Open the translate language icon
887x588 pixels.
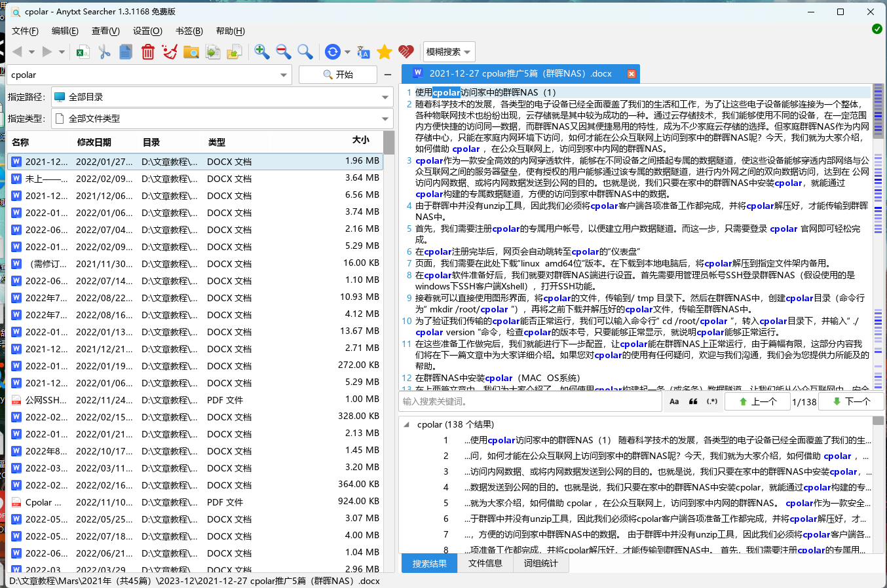[364, 52]
